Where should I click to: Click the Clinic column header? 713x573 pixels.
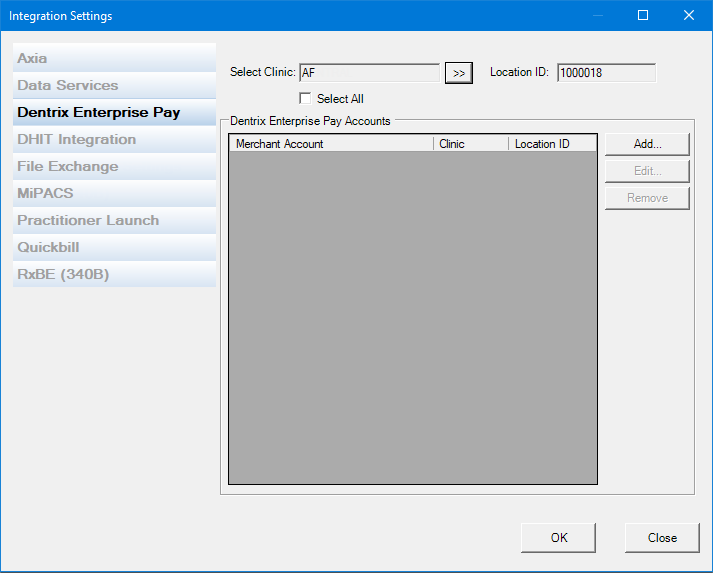pos(471,144)
